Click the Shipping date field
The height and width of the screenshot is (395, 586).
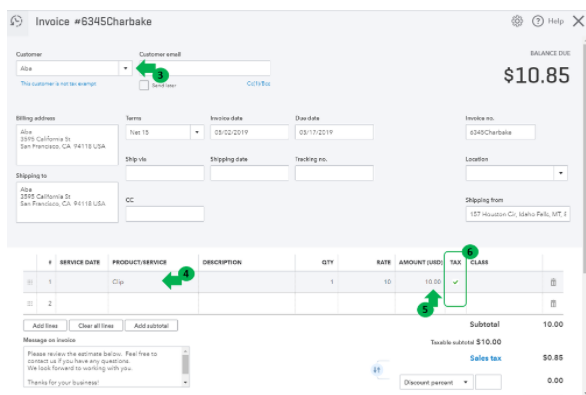click(x=249, y=173)
